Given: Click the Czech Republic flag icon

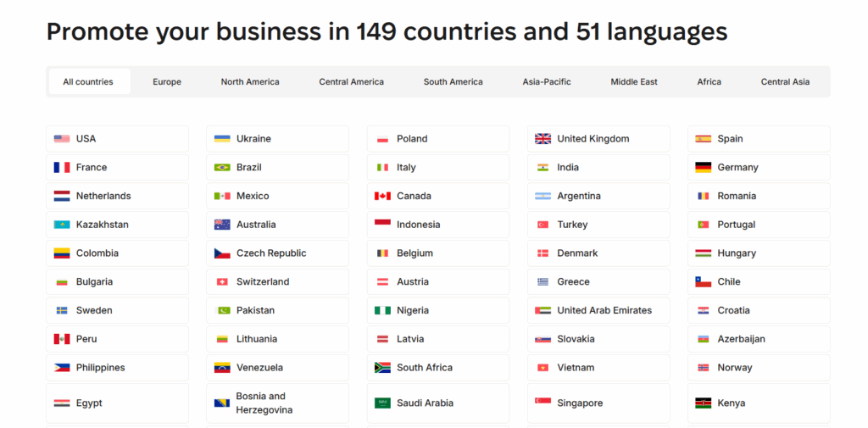Looking at the screenshot, I should click(x=222, y=253).
